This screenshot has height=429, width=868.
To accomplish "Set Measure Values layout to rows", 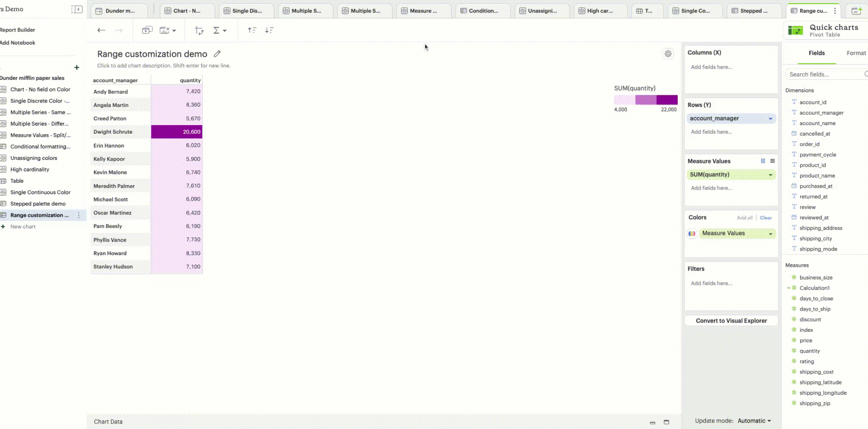I will 772,161.
